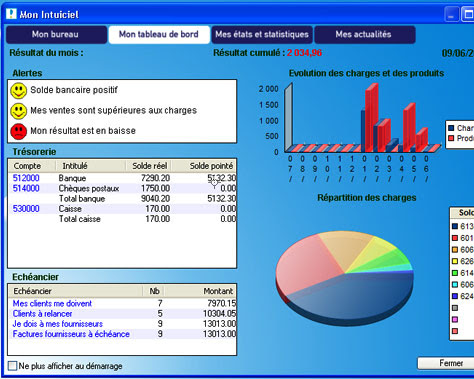Open Mes états et statistiques tab
This screenshot has width=474, height=379.
[x=262, y=35]
